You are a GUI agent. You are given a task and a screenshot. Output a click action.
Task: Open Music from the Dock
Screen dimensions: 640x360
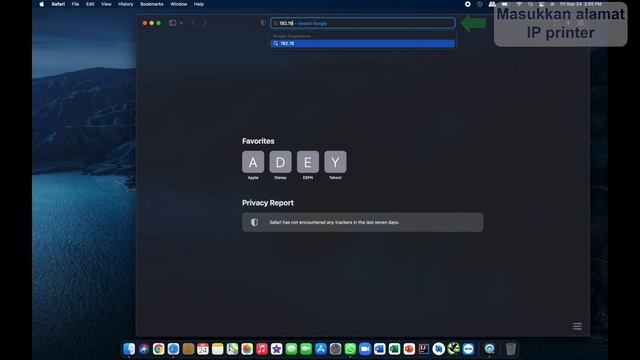[262, 349]
